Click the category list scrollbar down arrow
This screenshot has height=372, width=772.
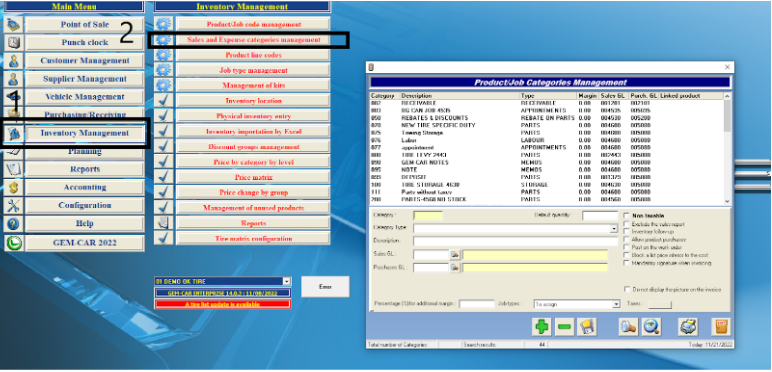point(727,201)
